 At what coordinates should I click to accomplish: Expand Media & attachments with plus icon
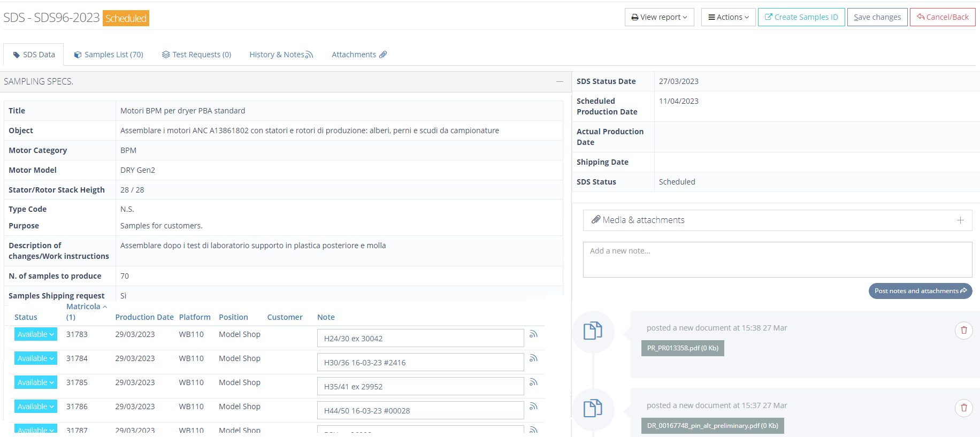pyautogui.click(x=960, y=220)
